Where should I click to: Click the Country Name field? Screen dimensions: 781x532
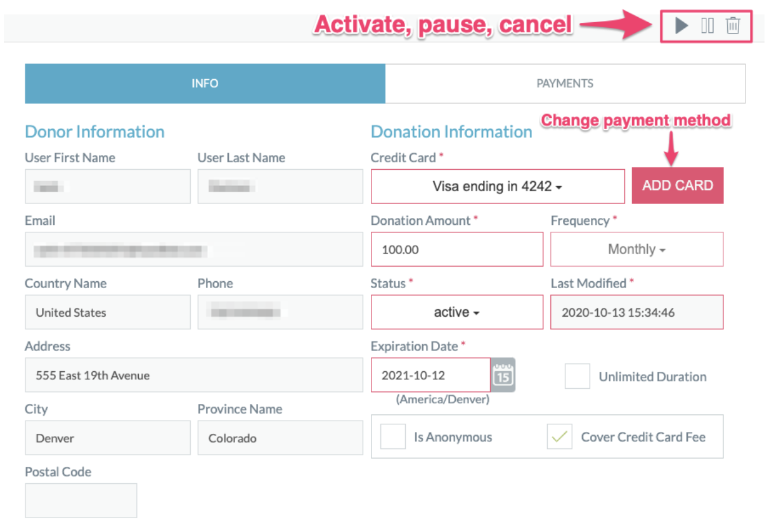(107, 312)
